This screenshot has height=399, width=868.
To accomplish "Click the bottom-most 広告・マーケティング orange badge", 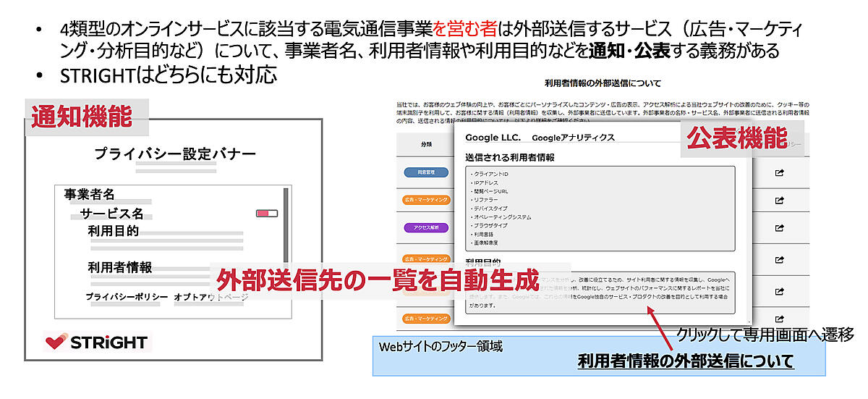I will pos(426,318).
